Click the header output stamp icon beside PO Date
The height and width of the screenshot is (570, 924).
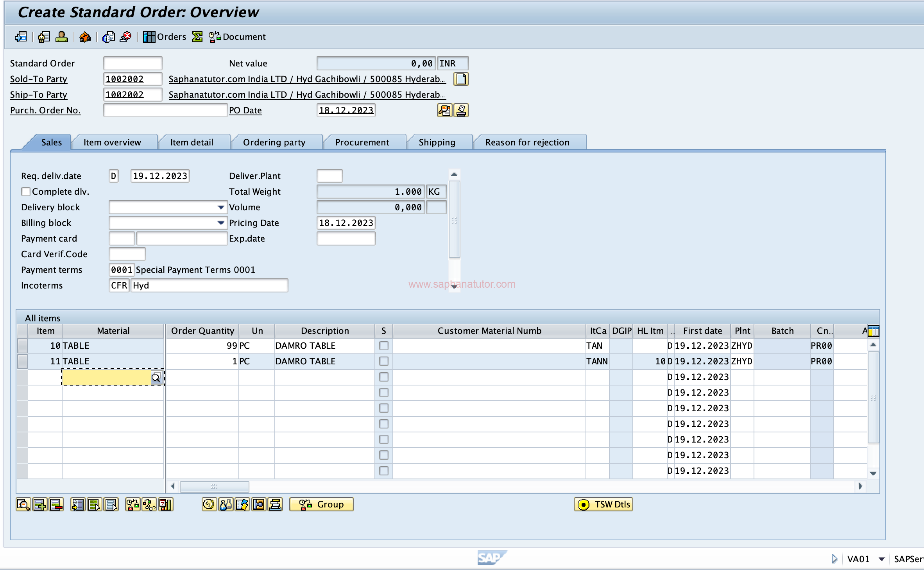point(461,110)
